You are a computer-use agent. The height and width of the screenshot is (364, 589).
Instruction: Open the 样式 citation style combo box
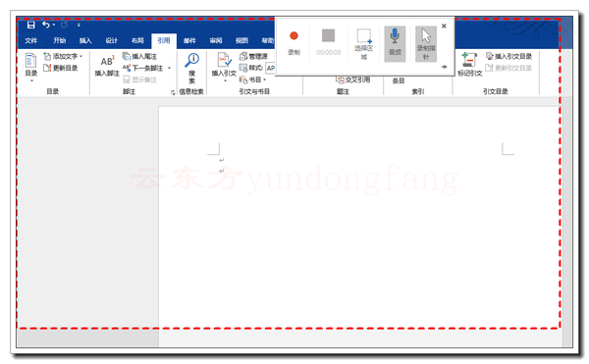(x=271, y=68)
